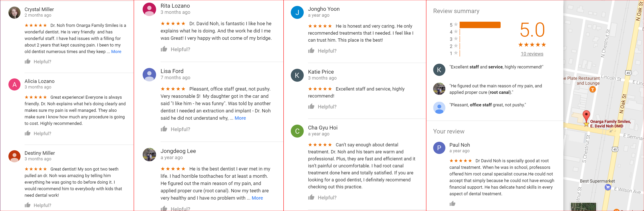Click the 5-star orange rating bar

point(480,25)
